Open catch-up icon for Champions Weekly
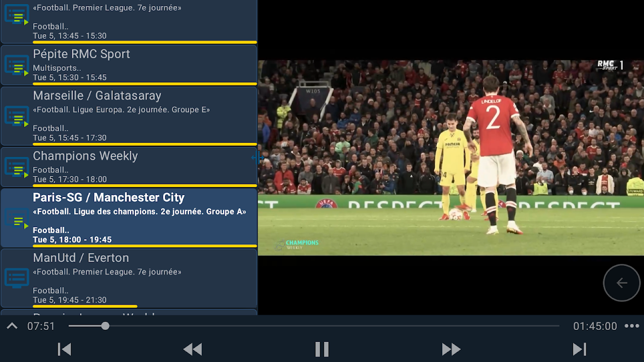644x362 pixels. coord(17,168)
